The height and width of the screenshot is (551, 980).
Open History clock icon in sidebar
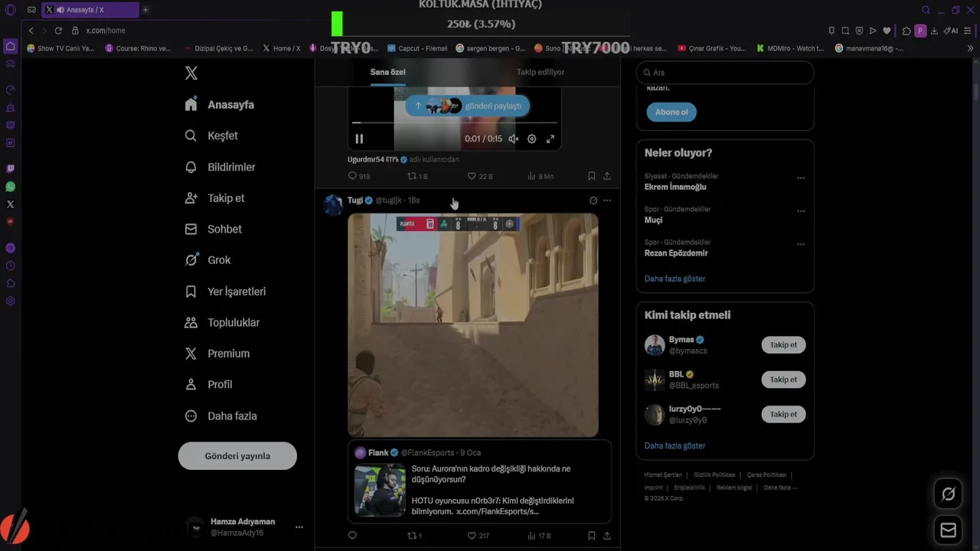pyautogui.click(x=10, y=266)
